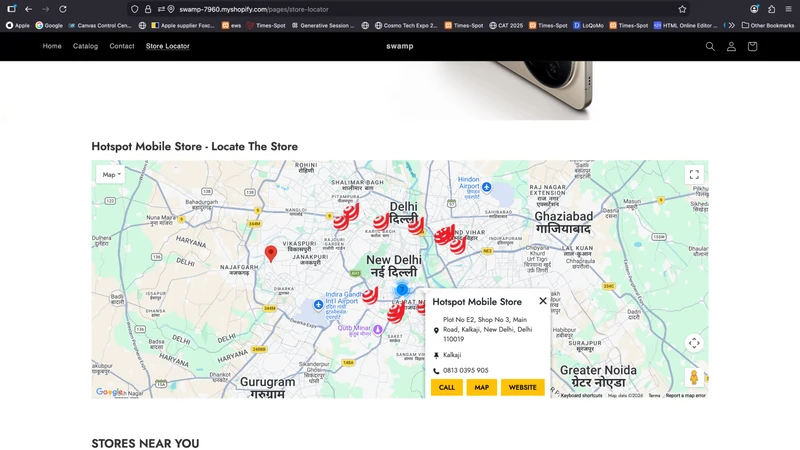Open the browser hamburger menu
Viewport: 800px width, 450px height.
point(788,9)
